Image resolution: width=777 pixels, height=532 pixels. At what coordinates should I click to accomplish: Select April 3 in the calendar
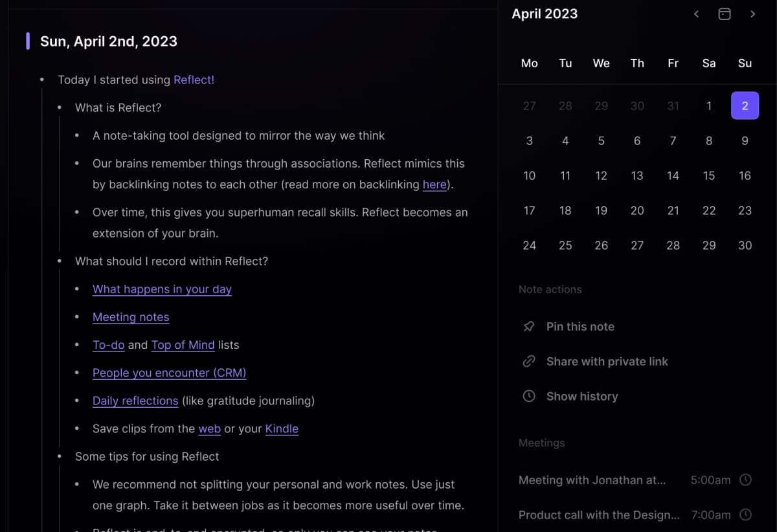pos(530,140)
